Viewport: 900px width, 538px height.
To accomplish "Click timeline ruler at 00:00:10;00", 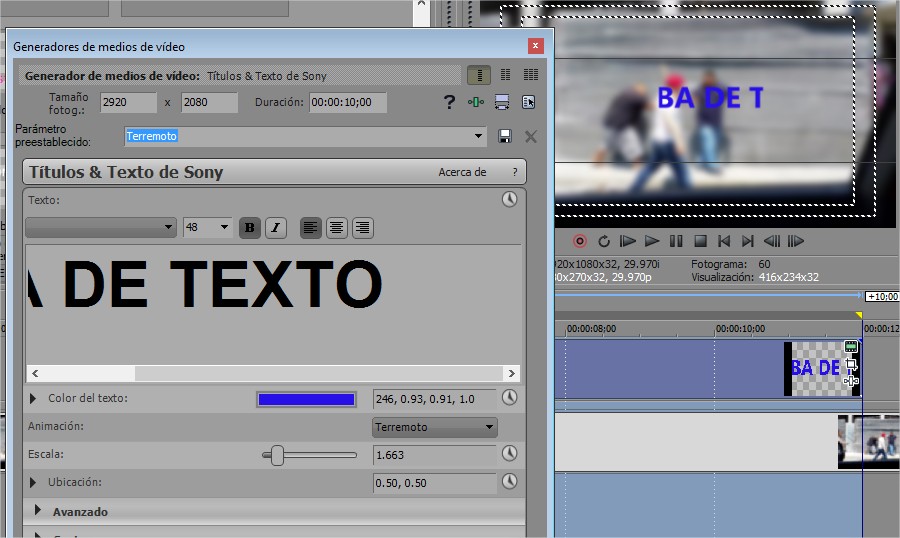I will click(740, 328).
